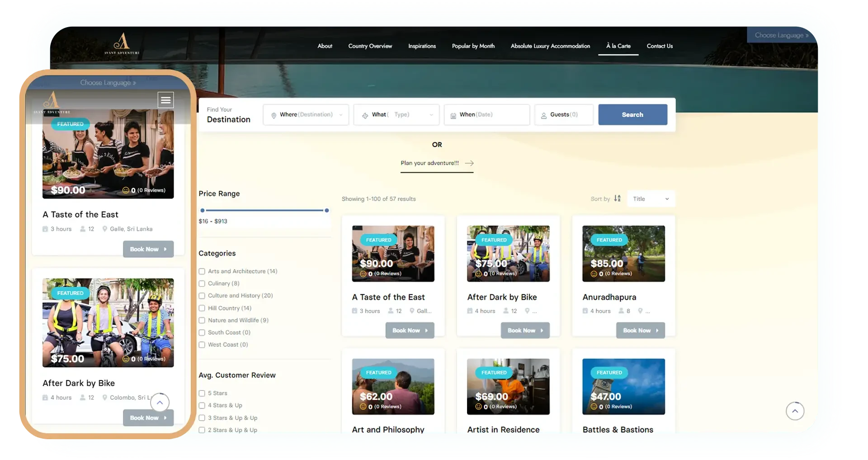Viewport: 868px width, 460px height.
Task: Book Now for A Taste of the East desktop card
Action: [410, 331]
